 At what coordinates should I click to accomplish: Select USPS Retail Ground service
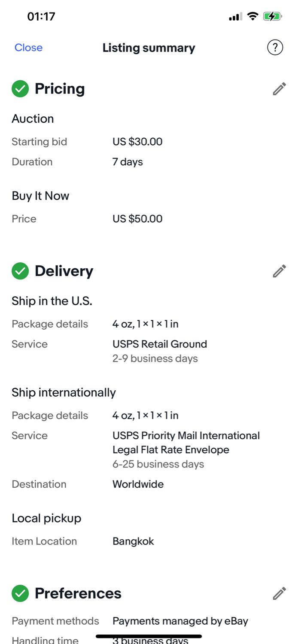(x=160, y=344)
